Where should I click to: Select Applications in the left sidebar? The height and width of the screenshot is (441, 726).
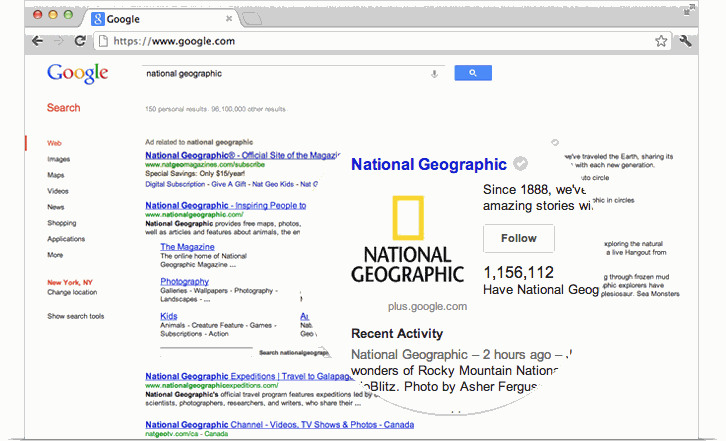[66, 239]
